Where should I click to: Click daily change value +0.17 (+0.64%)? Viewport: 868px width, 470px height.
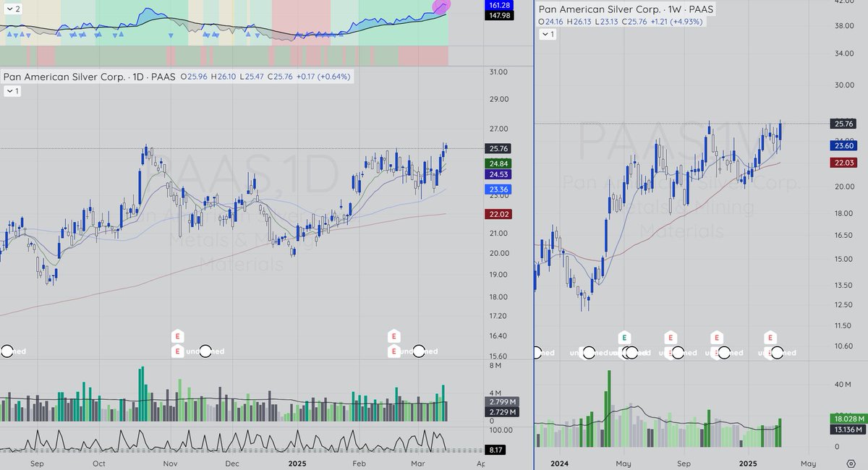323,77
